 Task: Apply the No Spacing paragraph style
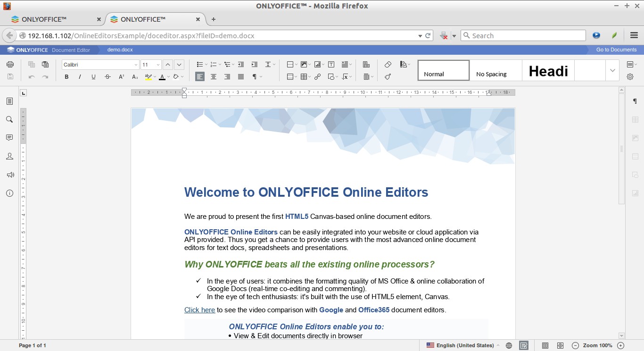[x=495, y=70]
